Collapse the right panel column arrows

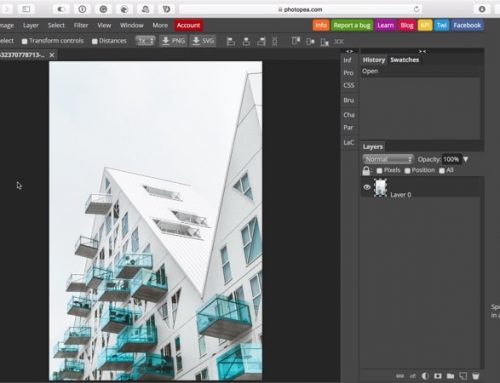[x=422, y=51]
